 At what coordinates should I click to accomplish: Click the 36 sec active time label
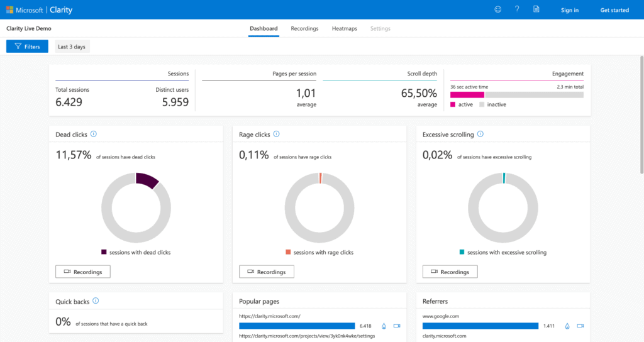(469, 87)
